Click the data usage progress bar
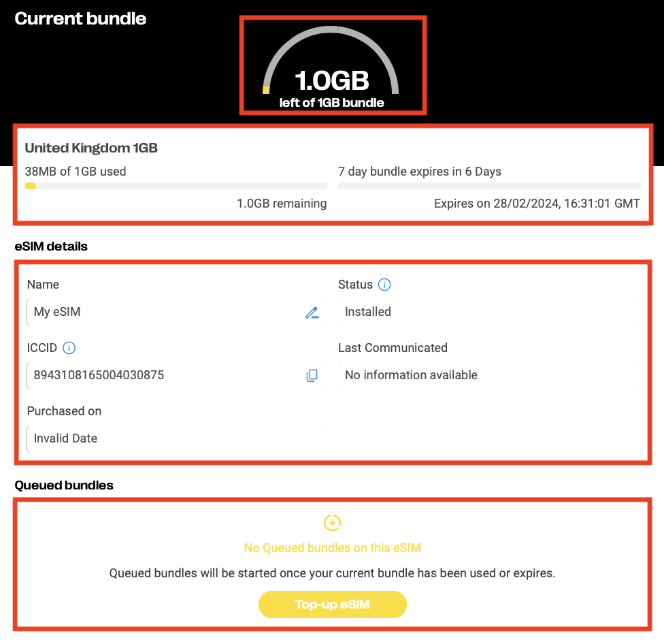 (176, 186)
